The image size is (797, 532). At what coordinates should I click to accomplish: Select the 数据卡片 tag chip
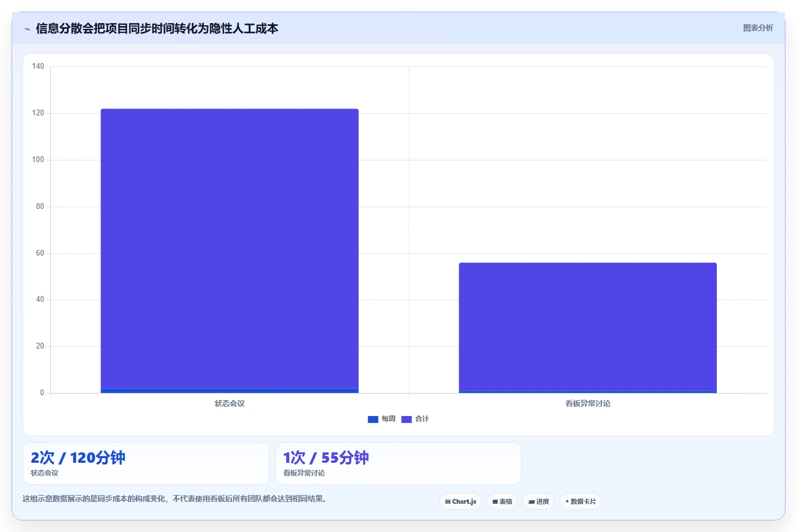(581, 501)
